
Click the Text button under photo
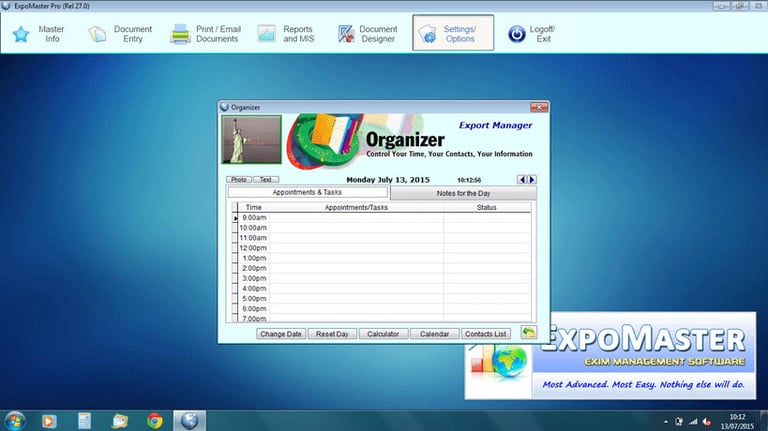[x=266, y=180]
